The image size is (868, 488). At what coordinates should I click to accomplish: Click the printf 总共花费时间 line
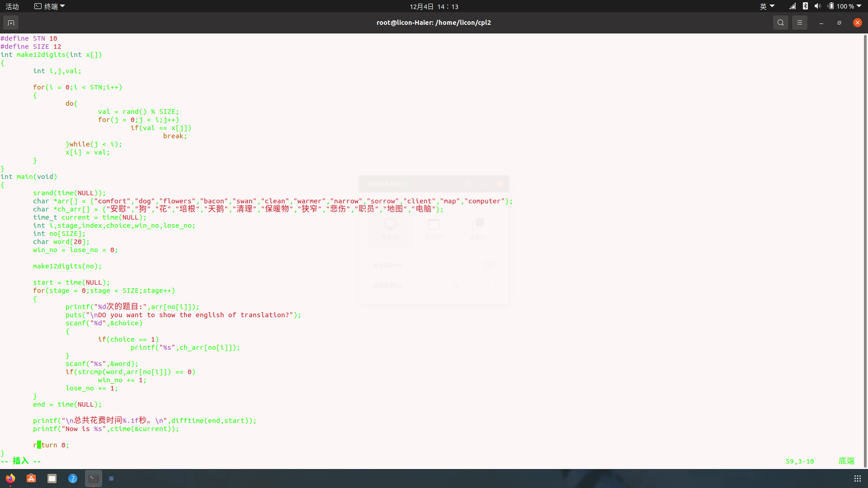145,420
